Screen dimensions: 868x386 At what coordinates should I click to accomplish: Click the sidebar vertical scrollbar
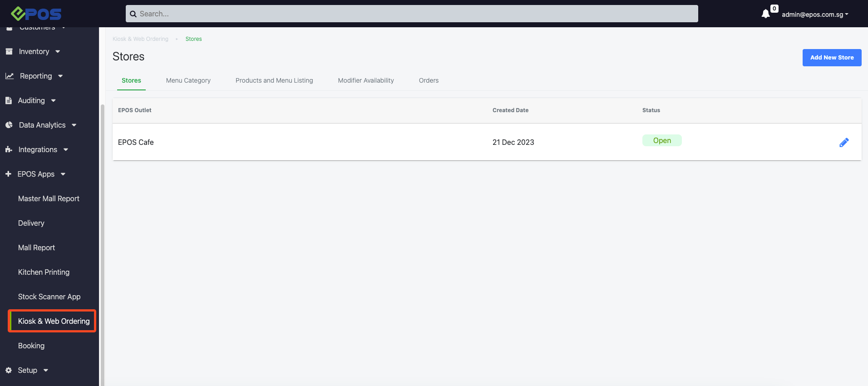102,245
